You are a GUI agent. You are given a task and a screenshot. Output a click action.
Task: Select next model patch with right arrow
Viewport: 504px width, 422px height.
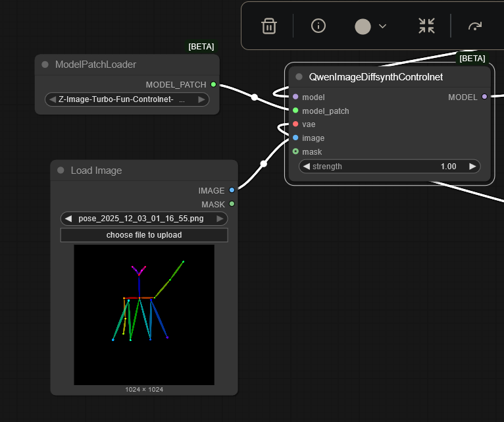pyautogui.click(x=201, y=99)
